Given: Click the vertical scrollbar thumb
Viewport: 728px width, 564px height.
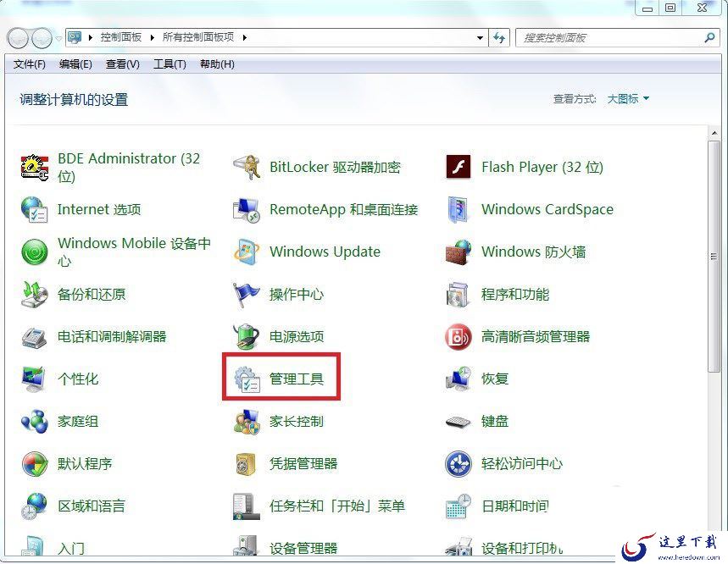Looking at the screenshot, I should 714,256.
